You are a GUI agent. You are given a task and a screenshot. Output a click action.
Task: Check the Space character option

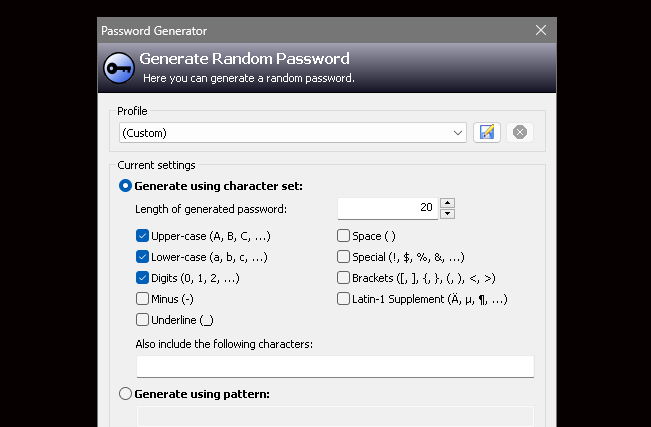pyautogui.click(x=343, y=236)
